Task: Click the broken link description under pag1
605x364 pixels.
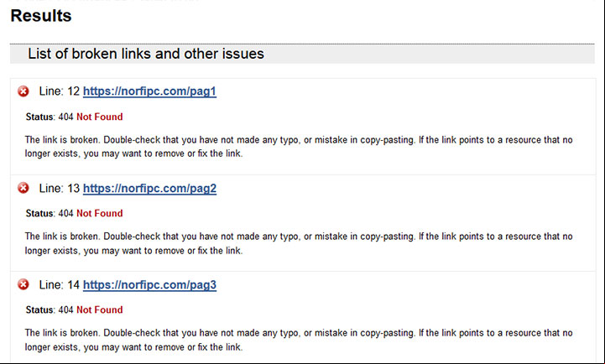Action: 299,147
